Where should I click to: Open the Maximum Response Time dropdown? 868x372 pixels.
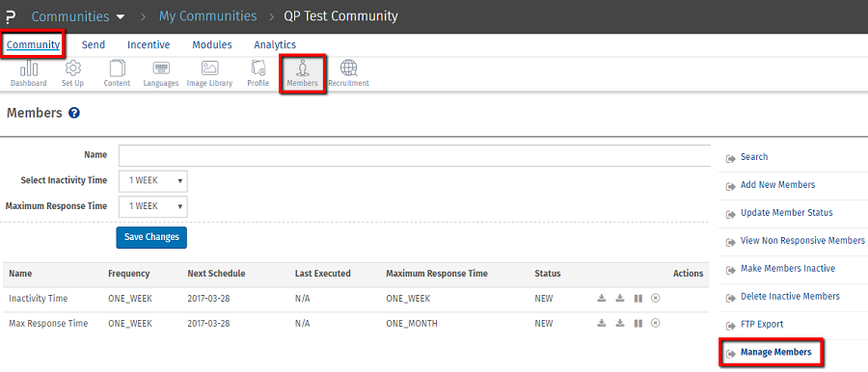click(153, 206)
